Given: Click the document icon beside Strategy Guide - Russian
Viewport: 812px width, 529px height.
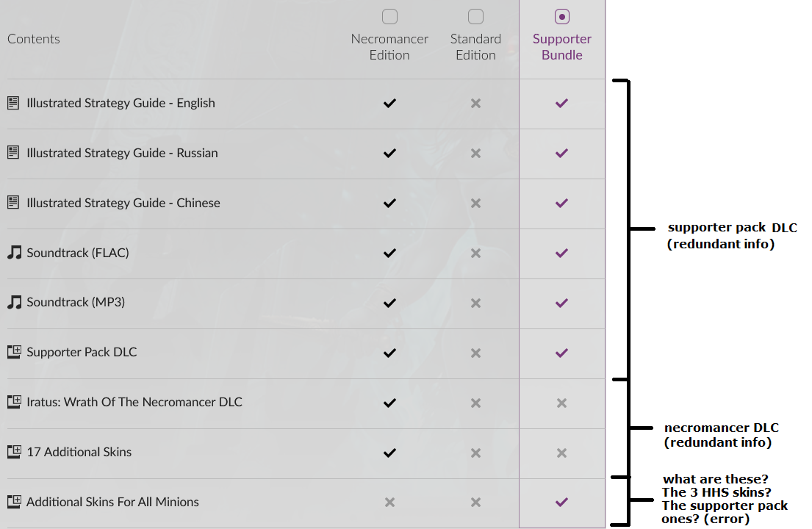Looking at the screenshot, I should click(x=13, y=153).
